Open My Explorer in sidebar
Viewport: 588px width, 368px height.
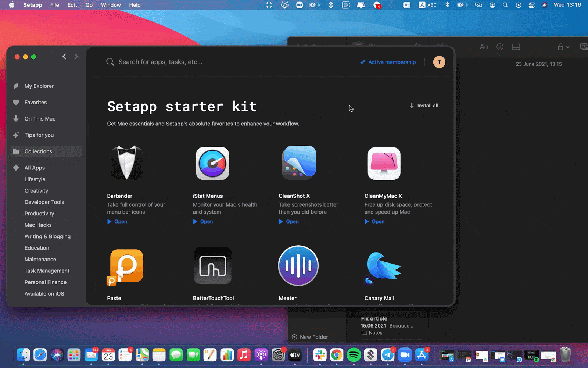coord(46,86)
